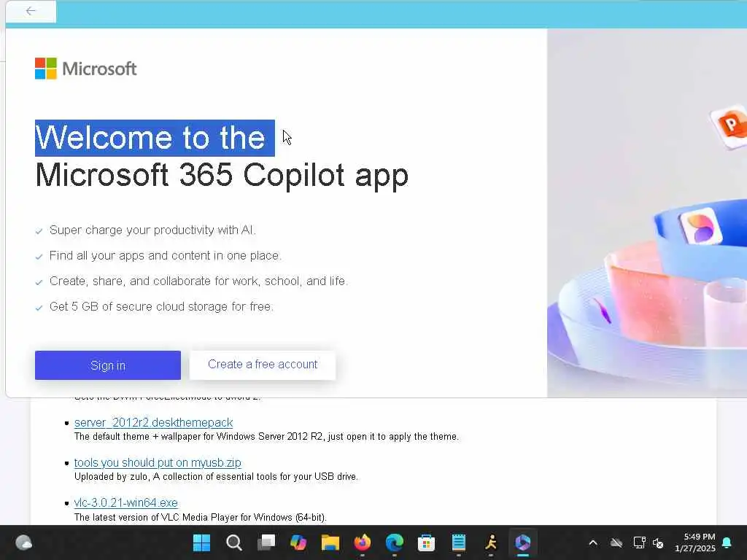Screen dimensions: 747x560
Task: Open the notification bell
Action: 727,542
